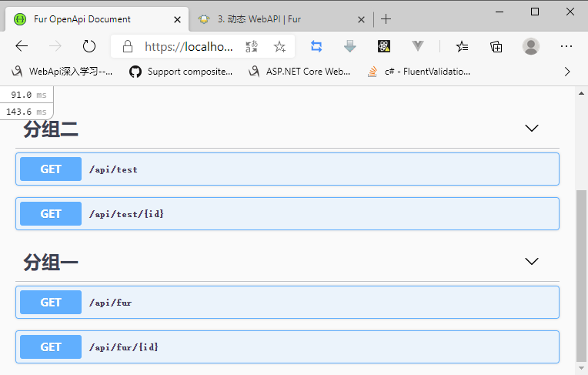The image size is (588, 375).
Task: Click the user profile avatar
Action: [531, 46]
